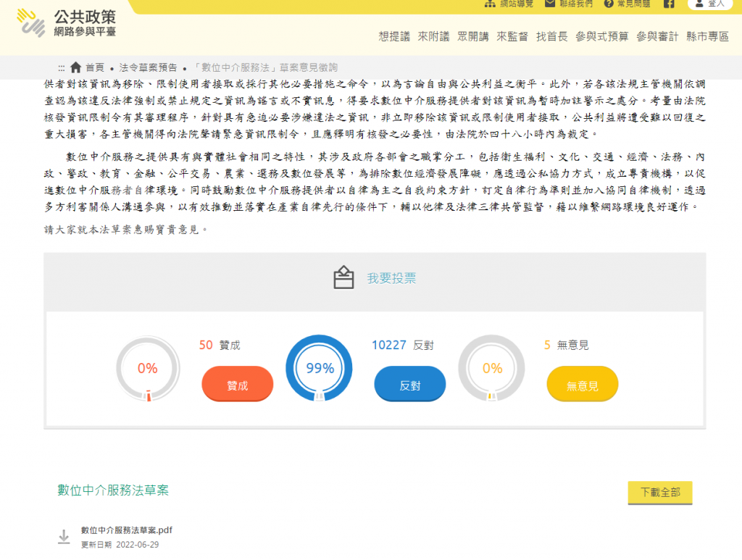Vote with the blue 反對 button
This screenshot has width=742, height=560.
coord(410,383)
